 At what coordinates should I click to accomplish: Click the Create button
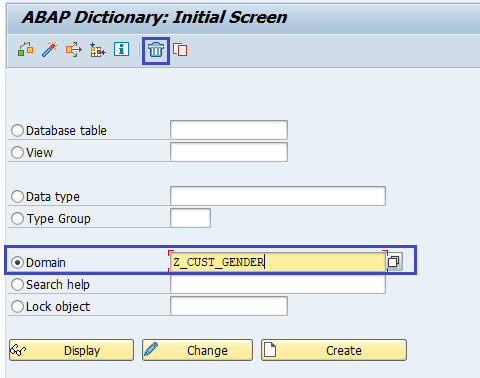[x=334, y=350]
